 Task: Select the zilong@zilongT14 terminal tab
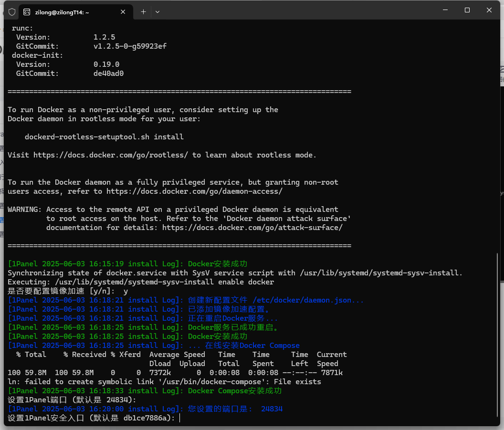(x=76, y=12)
